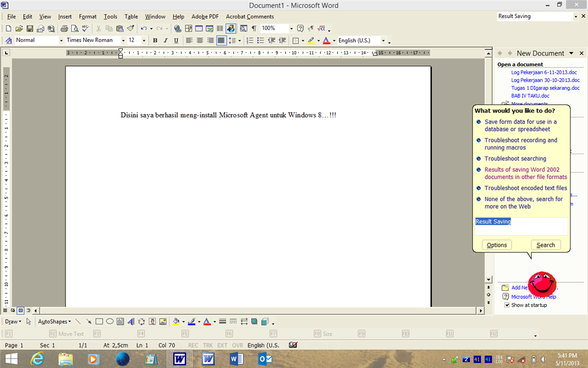Select the Oval drawing tool
The image size is (588, 368).
(110, 321)
